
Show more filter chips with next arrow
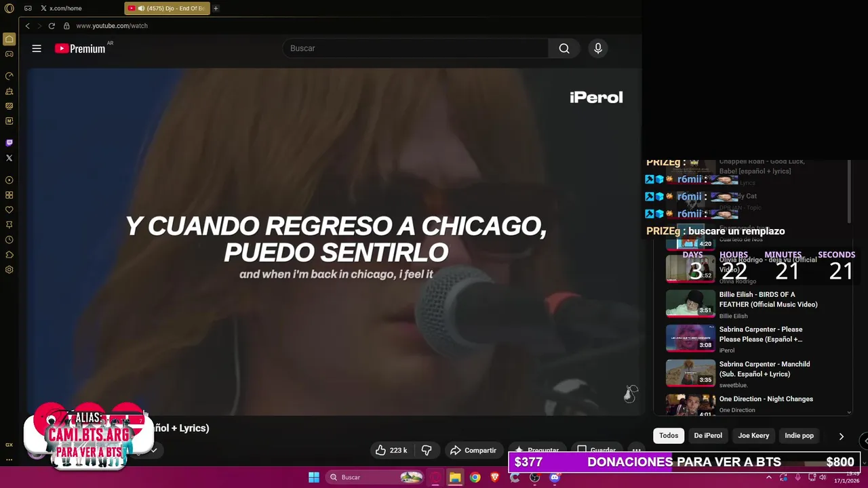(x=841, y=436)
